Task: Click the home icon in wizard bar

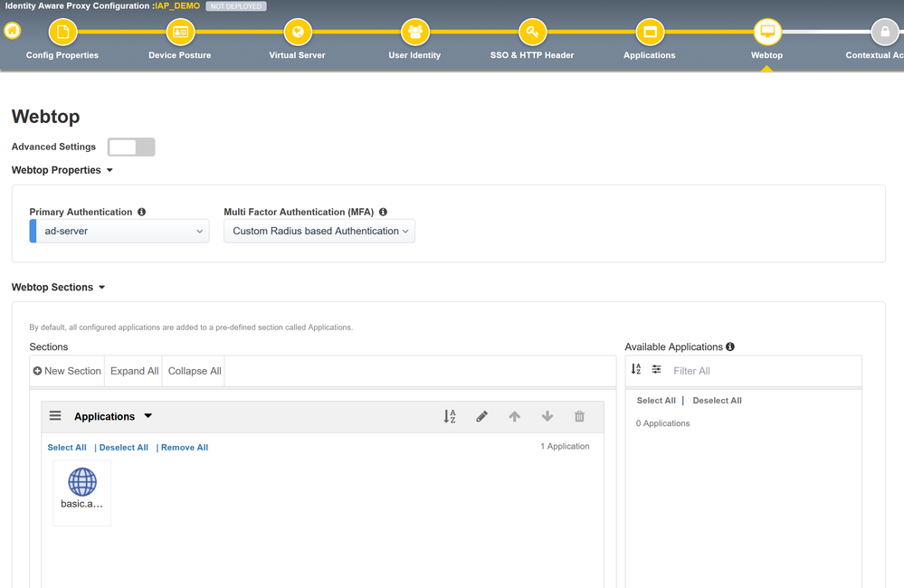Action: click(12, 31)
